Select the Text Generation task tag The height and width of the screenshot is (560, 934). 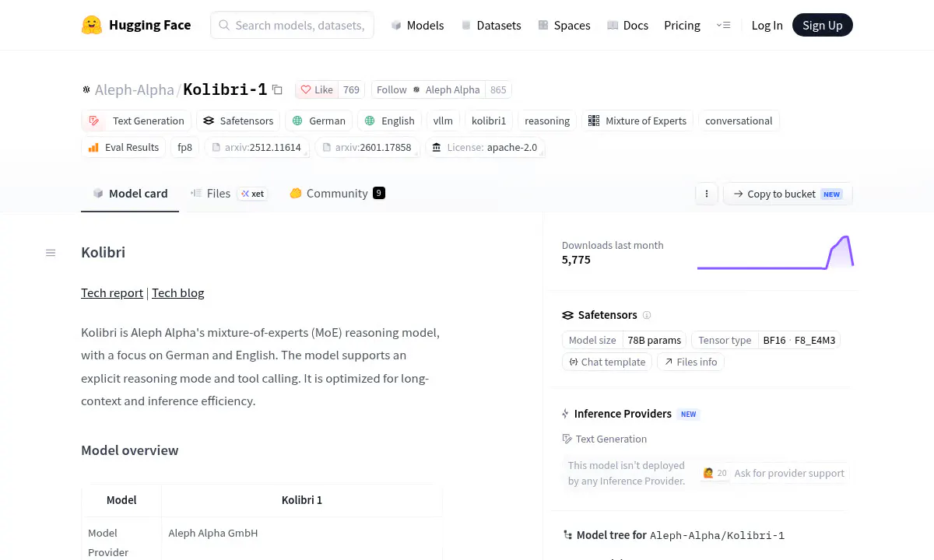tap(136, 121)
